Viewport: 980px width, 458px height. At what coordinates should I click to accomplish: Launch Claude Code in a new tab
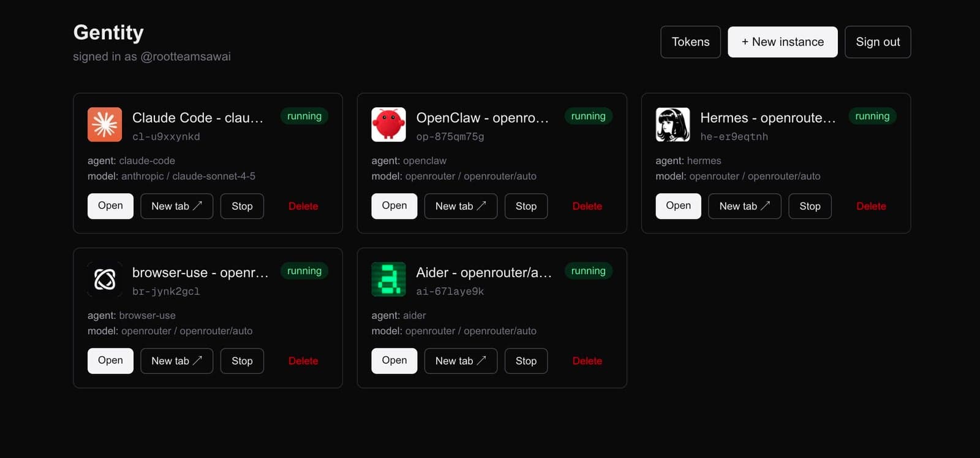[177, 206]
